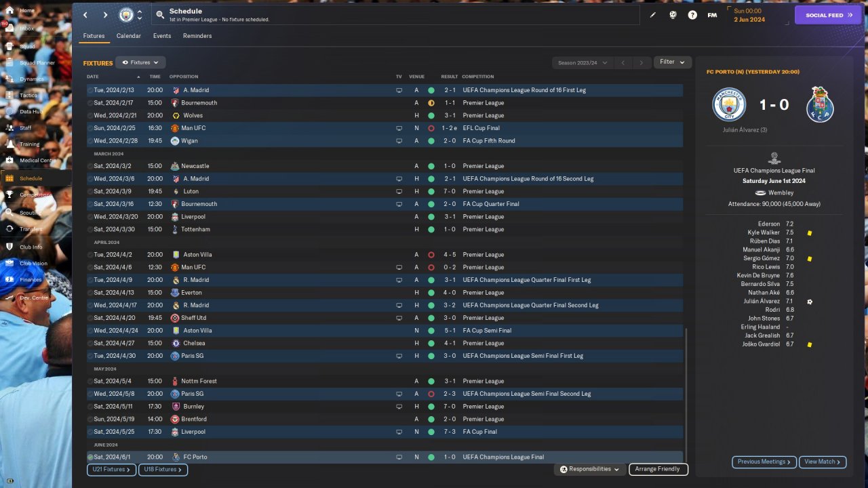Open Club Vision in the sidebar

click(33, 264)
